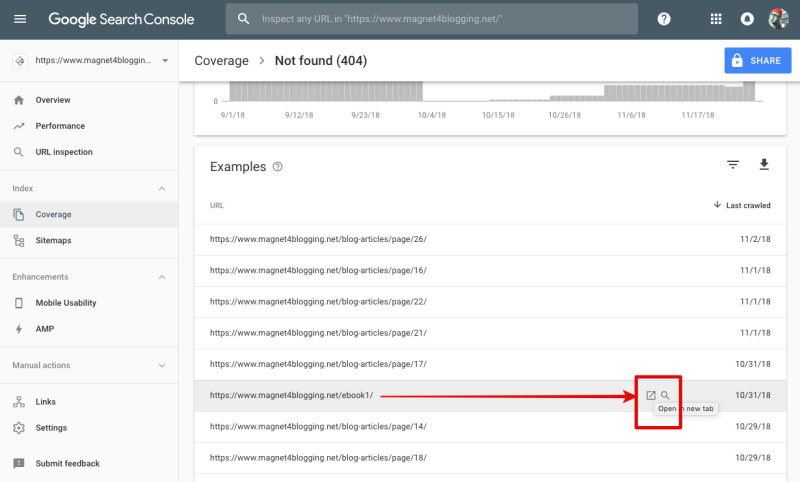The height and width of the screenshot is (482, 800).
Task: Click the Manual actions label
Action: [41, 365]
